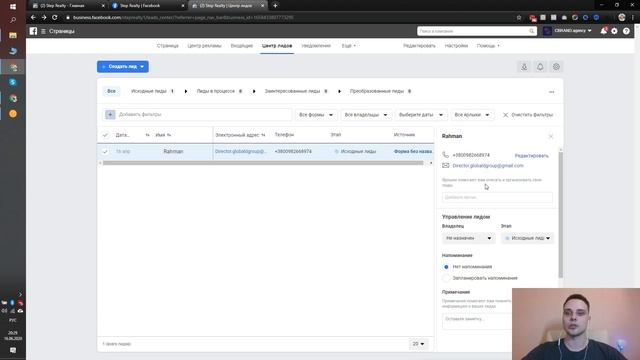This screenshot has width=640, height=360.
Task: Click the phone icon in Rahman panel
Action: click(x=445, y=155)
